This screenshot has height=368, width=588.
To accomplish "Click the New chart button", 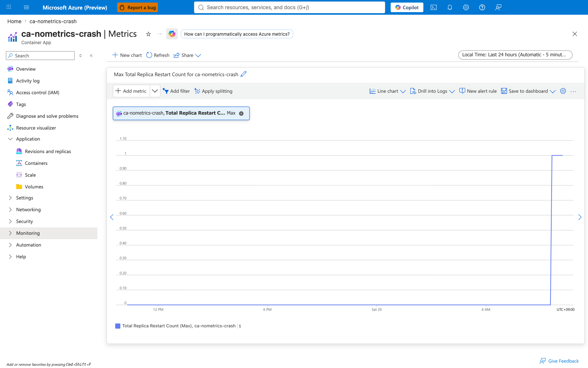I will click(127, 55).
